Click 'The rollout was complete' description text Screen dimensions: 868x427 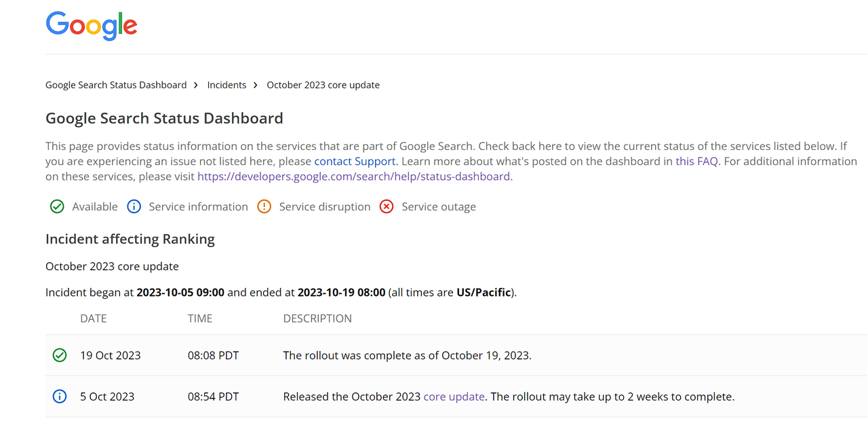pos(407,355)
